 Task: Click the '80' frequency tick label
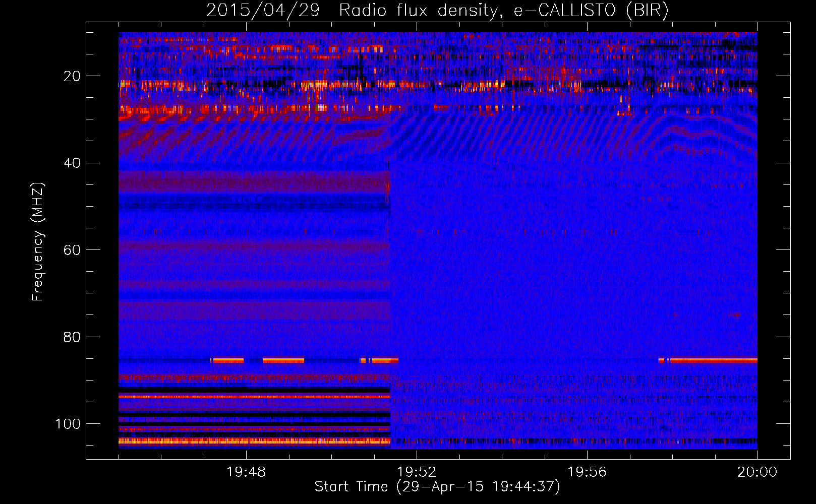pos(72,337)
